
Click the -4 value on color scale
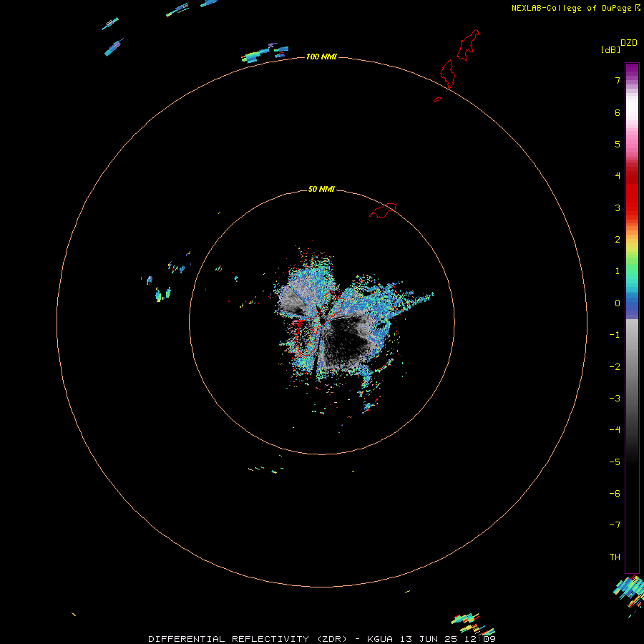[x=615, y=429]
